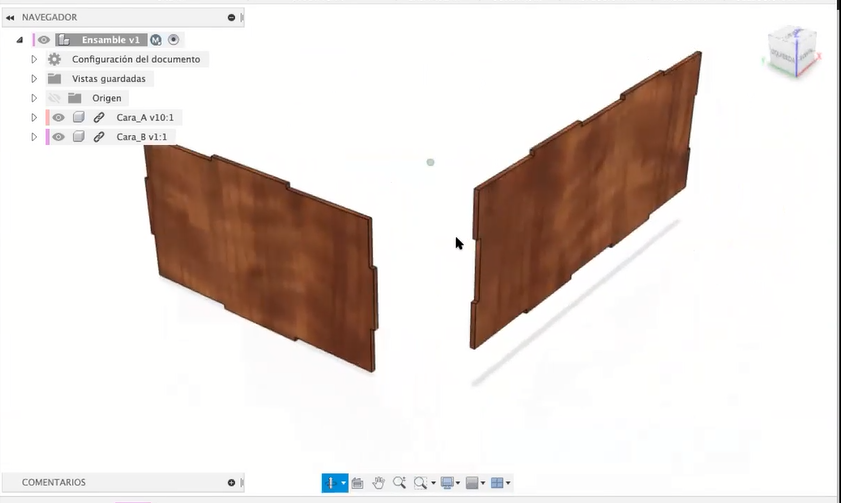Select the Orbit tool in navigation bar

[330, 483]
